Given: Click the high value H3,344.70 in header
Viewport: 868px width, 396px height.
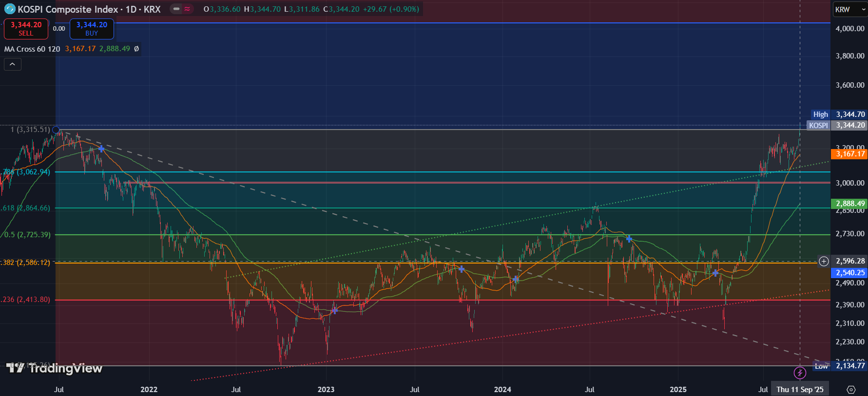Looking at the screenshot, I should 262,9.
